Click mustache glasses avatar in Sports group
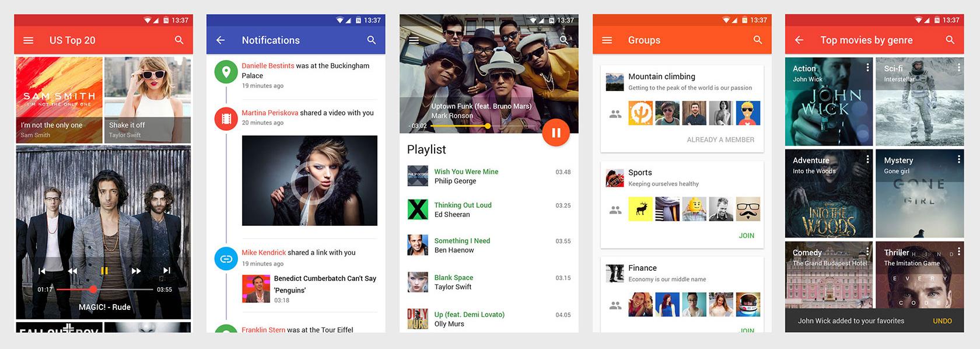This screenshot has width=980, height=349. 748,209
